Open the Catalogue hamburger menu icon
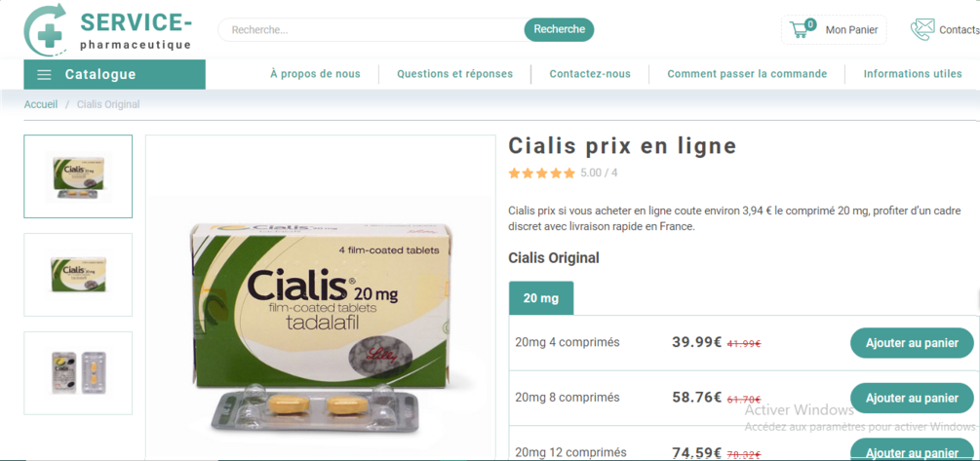 pyautogui.click(x=44, y=75)
